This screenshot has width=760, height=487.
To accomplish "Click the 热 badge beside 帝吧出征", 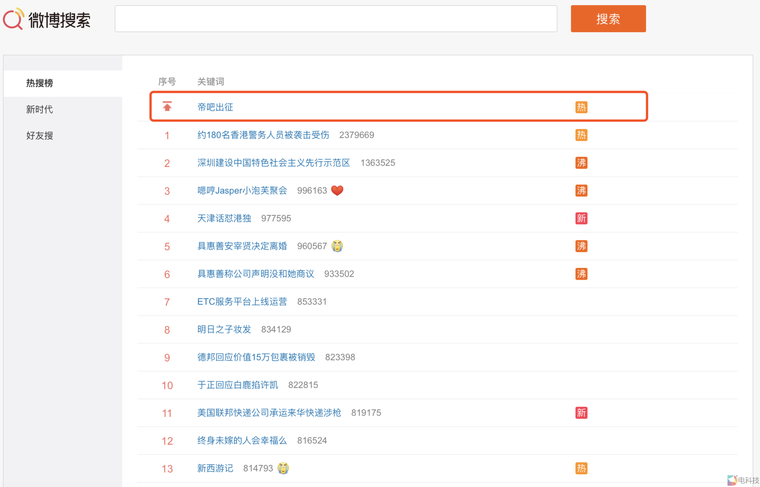I will (581, 107).
